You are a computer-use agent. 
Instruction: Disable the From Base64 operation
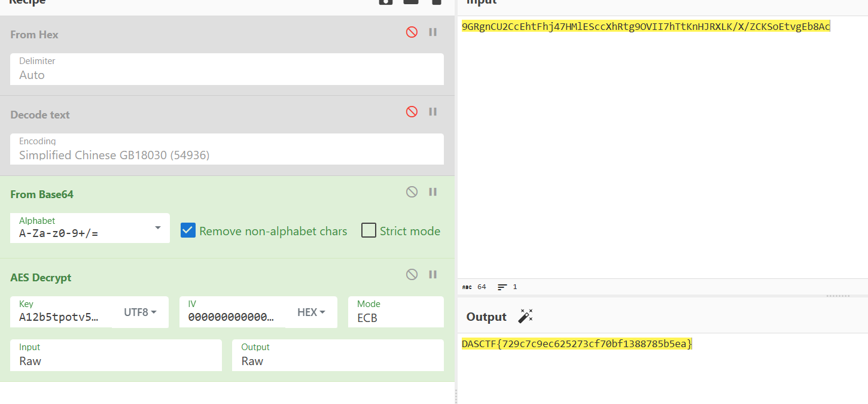(412, 192)
